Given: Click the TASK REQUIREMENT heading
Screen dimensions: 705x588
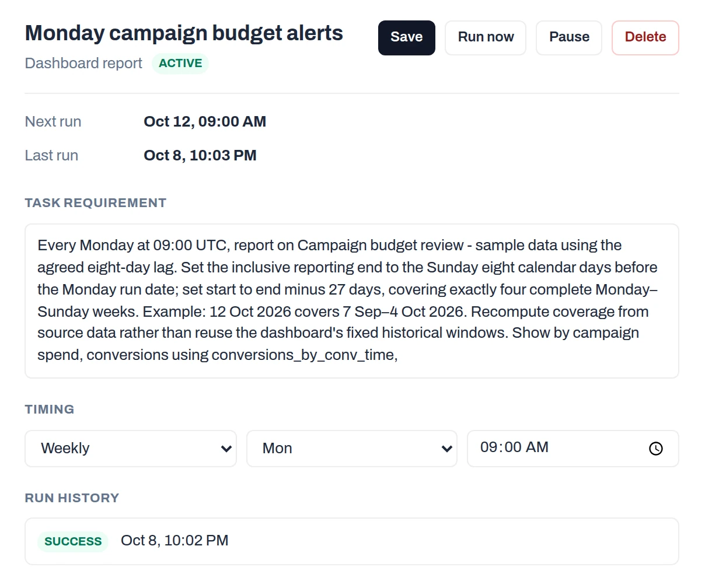Looking at the screenshot, I should coord(96,203).
